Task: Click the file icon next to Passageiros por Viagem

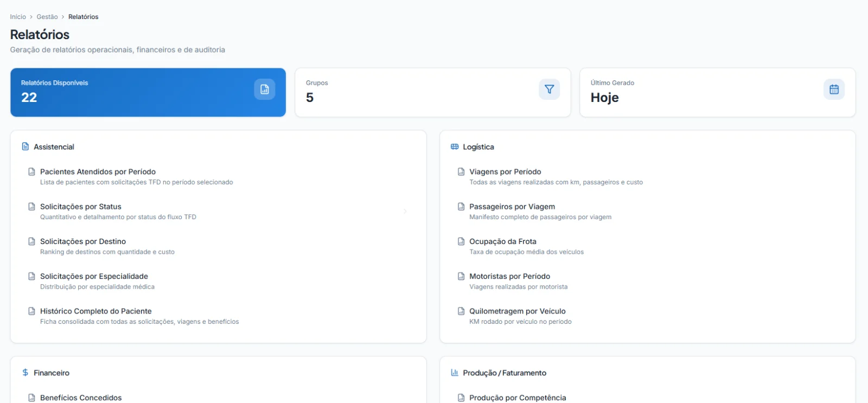Action: tap(461, 206)
